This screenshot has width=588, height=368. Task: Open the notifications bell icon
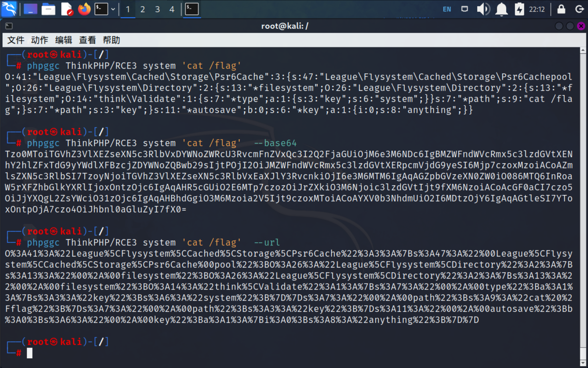tap(501, 9)
